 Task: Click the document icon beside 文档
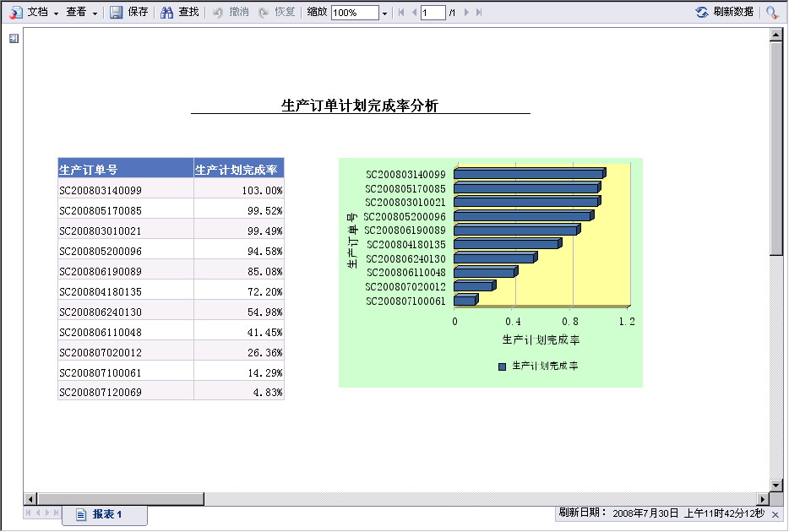pyautogui.click(x=17, y=12)
